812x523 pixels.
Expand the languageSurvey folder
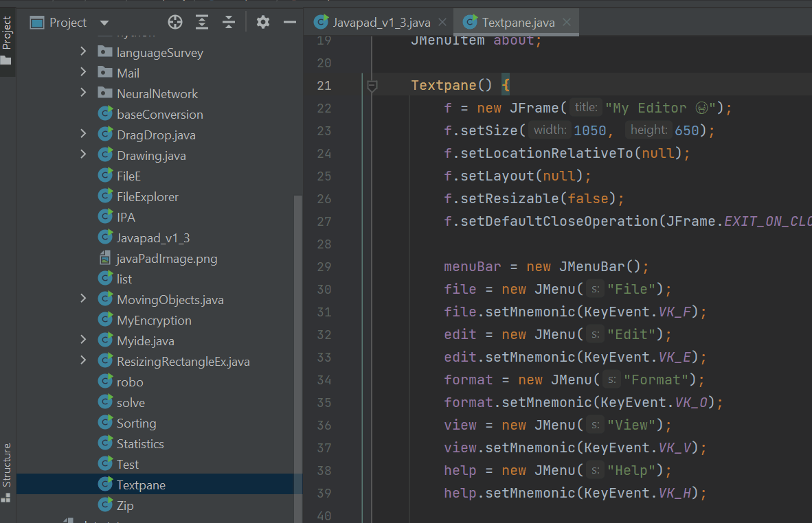coord(83,51)
